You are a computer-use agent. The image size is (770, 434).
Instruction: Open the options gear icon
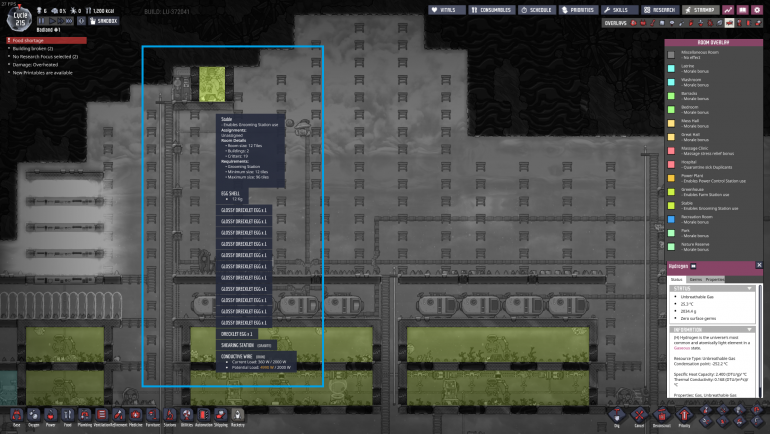(x=757, y=10)
